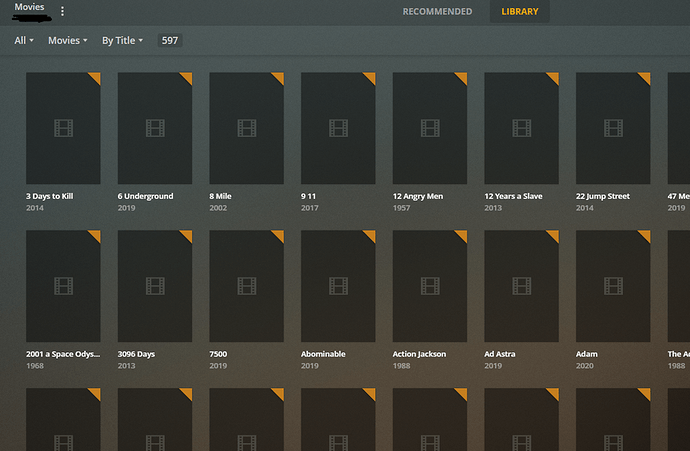Open the 3096 Days poster

155,286
